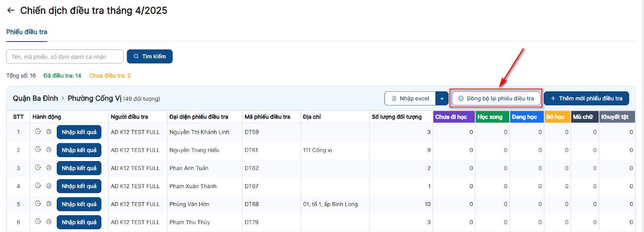Click print icon in row 6
Viewport: 644px width, 232px height.
click(49, 222)
